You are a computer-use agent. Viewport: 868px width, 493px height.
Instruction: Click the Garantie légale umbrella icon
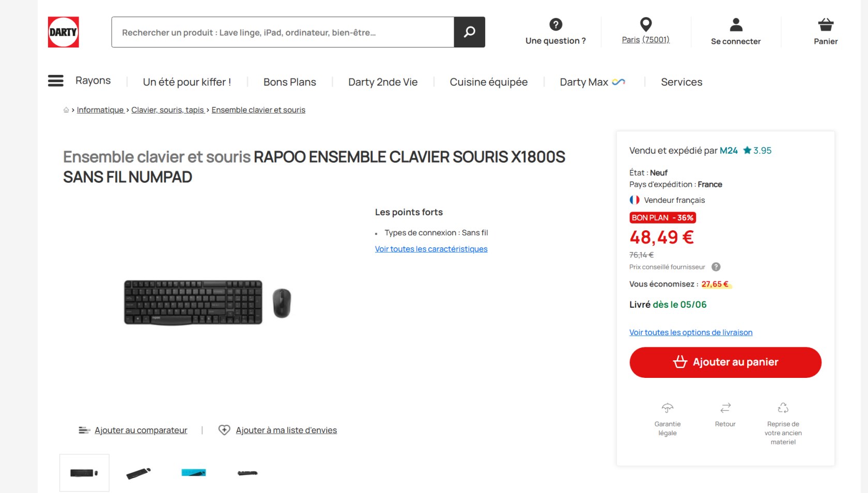pyautogui.click(x=668, y=408)
